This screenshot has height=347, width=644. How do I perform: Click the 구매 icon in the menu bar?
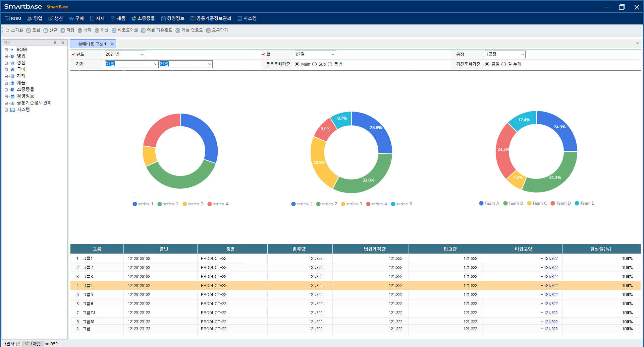coord(71,18)
